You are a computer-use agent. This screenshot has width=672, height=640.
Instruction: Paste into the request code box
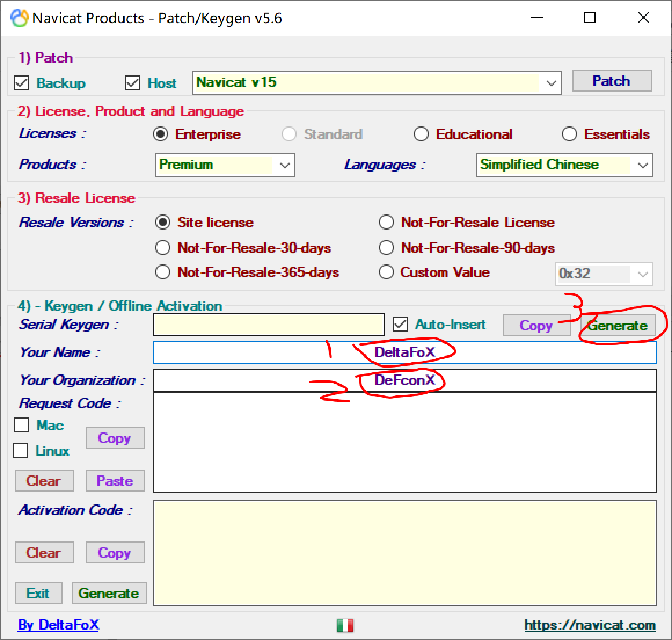[x=115, y=481]
